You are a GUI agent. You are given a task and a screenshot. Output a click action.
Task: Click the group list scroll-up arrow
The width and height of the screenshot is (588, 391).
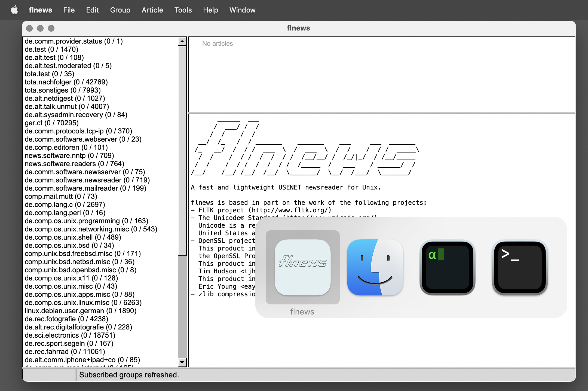(x=182, y=41)
